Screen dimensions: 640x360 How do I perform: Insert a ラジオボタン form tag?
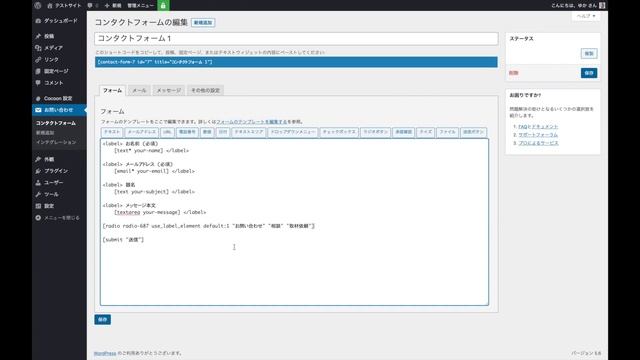click(376, 132)
